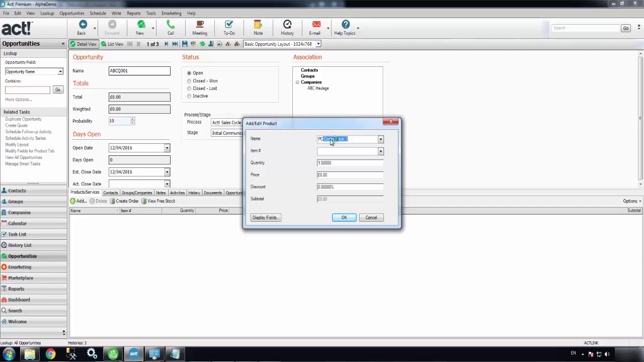
Task: Open the Options dropdown in products tab
Action: point(632,201)
